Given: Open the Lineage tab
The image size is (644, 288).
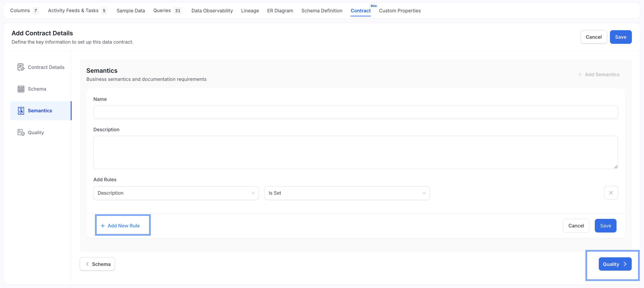Looking at the screenshot, I should [x=250, y=11].
